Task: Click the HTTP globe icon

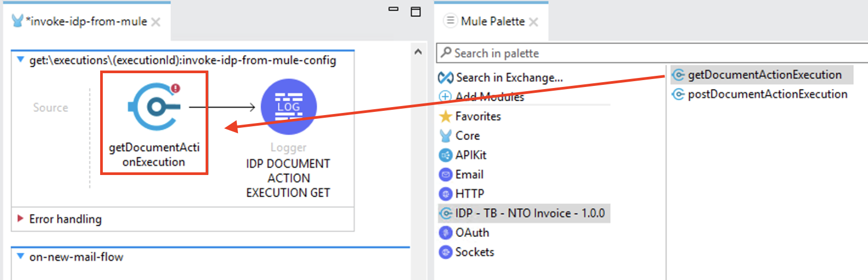Action: click(x=446, y=194)
